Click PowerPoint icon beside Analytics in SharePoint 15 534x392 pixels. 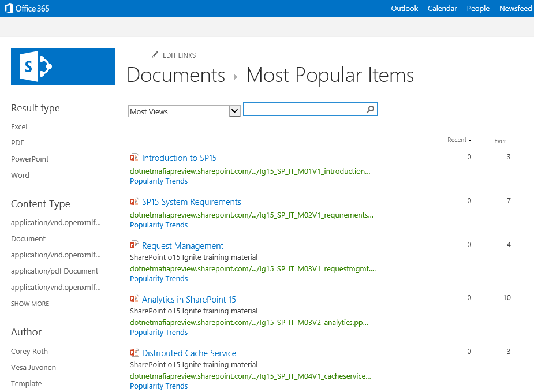[x=134, y=299]
